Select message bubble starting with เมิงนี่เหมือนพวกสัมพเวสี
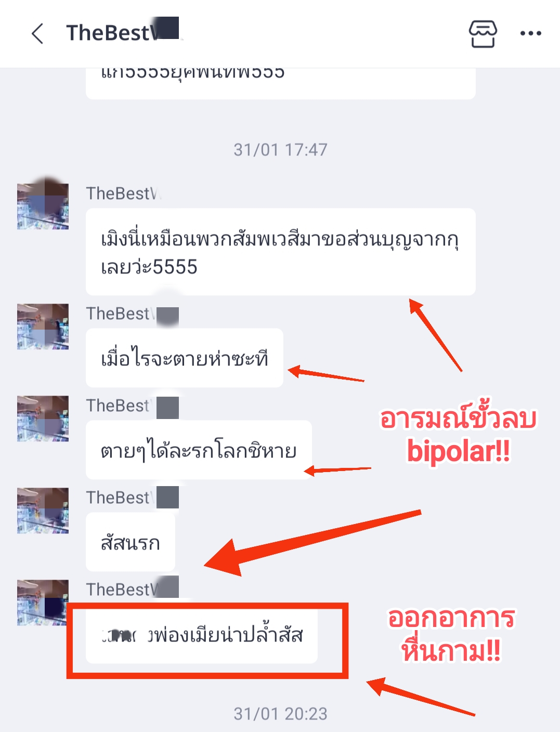560x732 pixels. point(281,252)
